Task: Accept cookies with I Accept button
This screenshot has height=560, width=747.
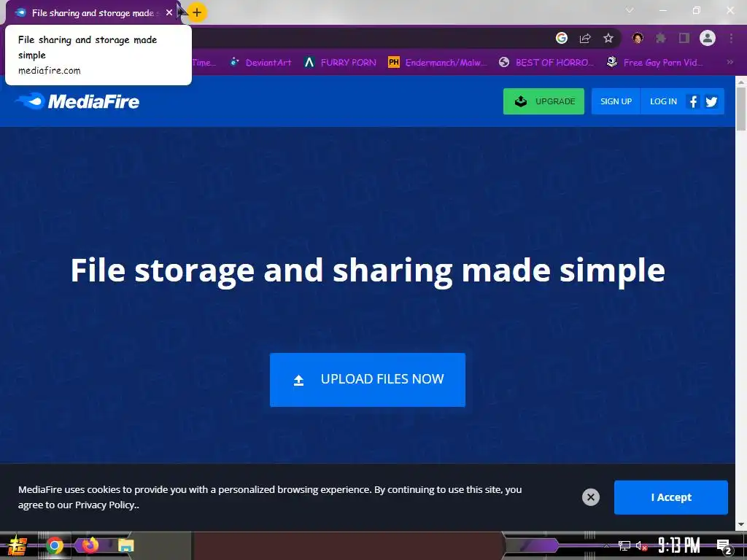Action: pyautogui.click(x=671, y=497)
